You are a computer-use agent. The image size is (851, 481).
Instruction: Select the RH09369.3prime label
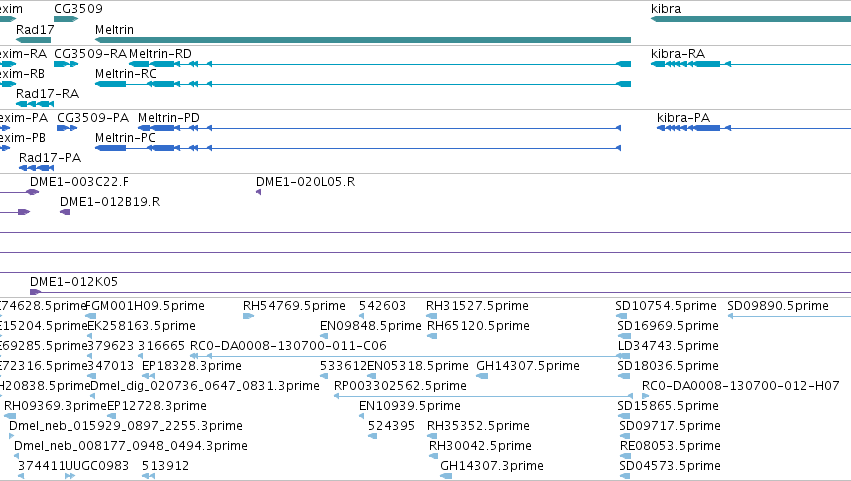tap(55, 406)
